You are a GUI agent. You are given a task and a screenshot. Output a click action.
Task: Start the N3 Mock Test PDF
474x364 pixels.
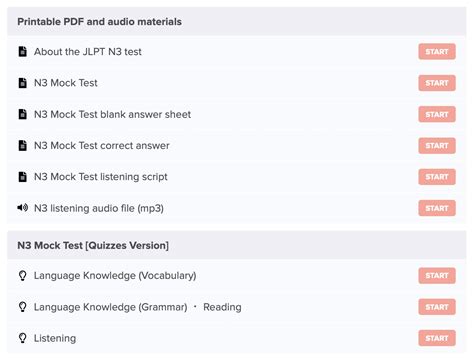click(437, 83)
